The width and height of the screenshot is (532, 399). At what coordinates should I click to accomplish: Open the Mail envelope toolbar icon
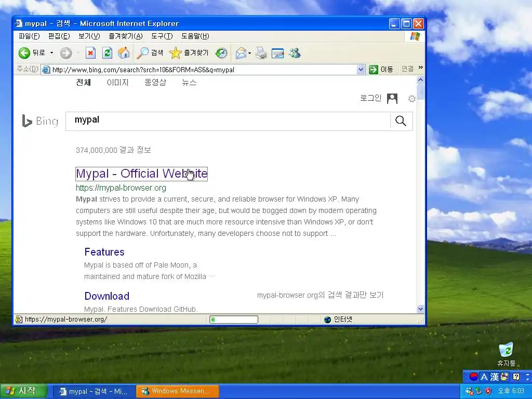pos(241,53)
